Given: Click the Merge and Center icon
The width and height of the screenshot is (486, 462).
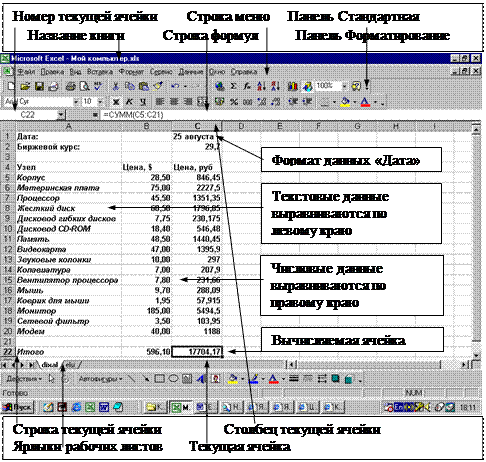Looking at the screenshot, I should click(x=202, y=102).
